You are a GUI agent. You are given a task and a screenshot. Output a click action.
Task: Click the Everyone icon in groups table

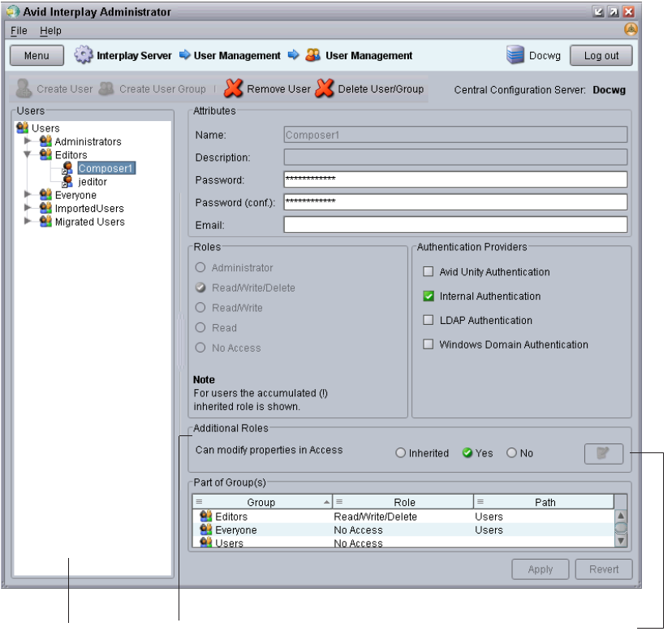(206, 529)
